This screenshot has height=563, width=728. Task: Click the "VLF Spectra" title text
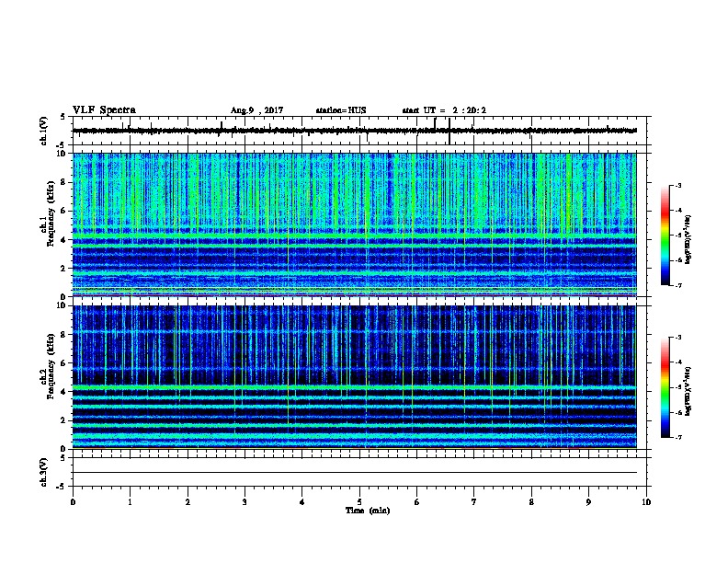click(104, 110)
